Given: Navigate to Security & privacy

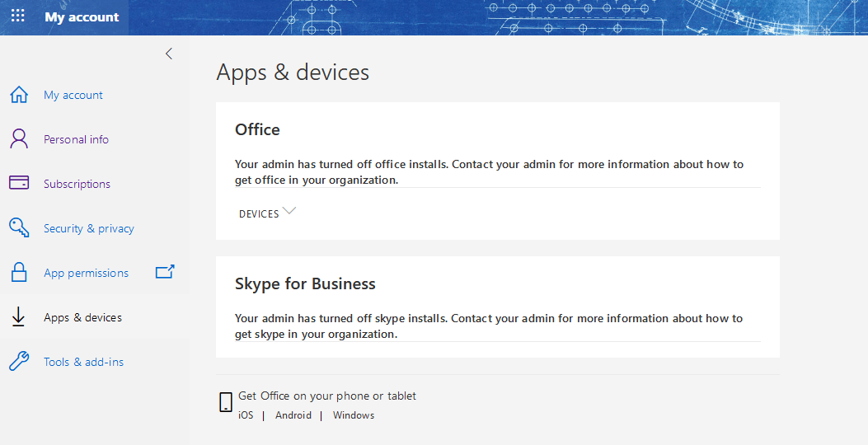Looking at the screenshot, I should pos(88,228).
